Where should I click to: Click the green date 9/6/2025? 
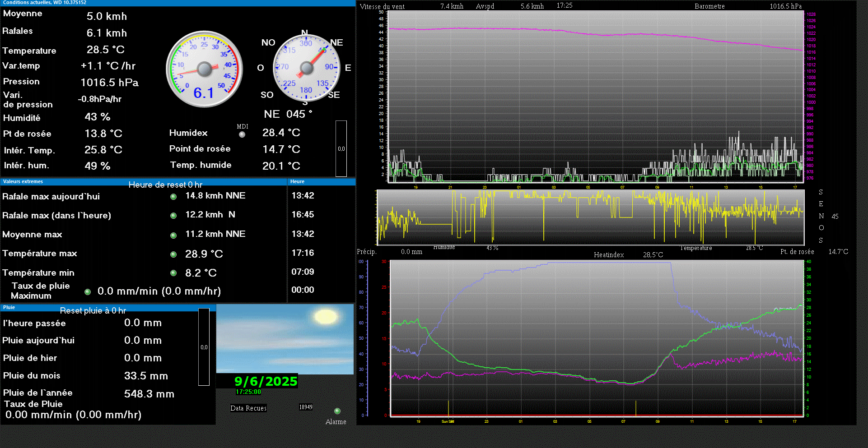click(x=266, y=382)
